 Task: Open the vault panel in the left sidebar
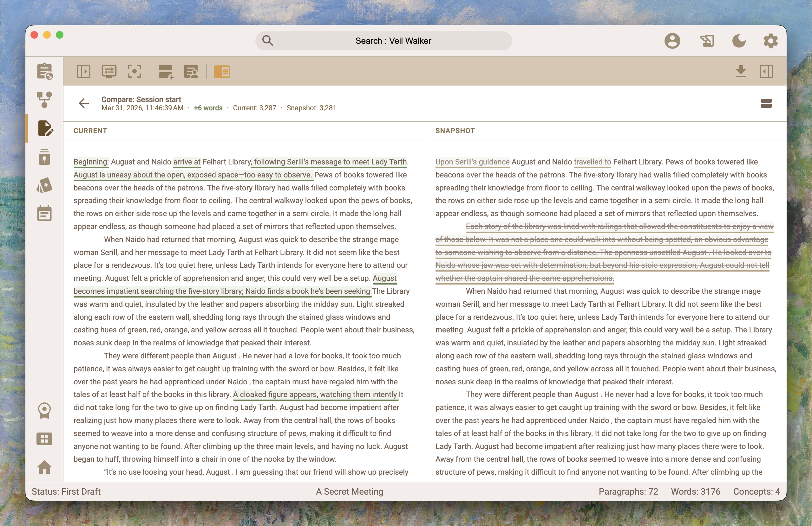point(45,157)
